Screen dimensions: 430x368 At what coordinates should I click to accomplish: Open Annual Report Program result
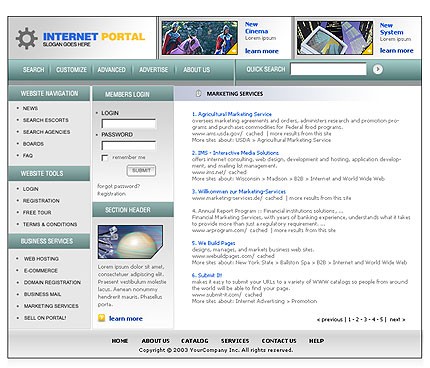coord(267,211)
